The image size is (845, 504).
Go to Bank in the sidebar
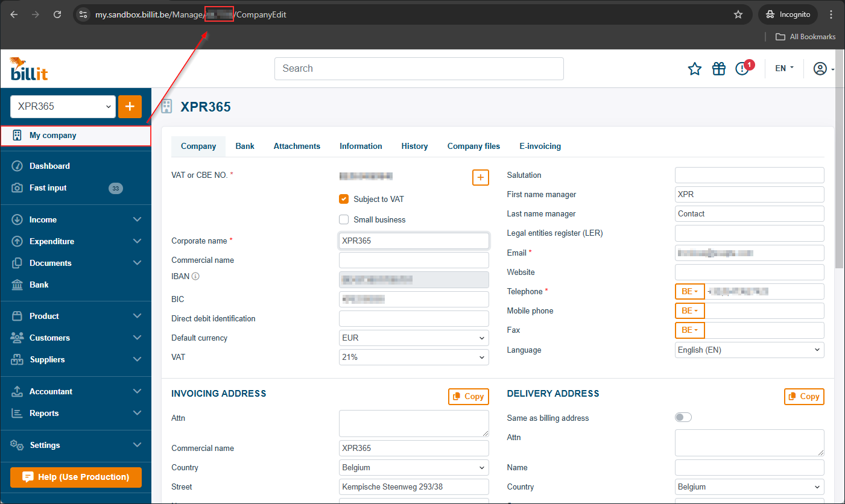pos(39,285)
